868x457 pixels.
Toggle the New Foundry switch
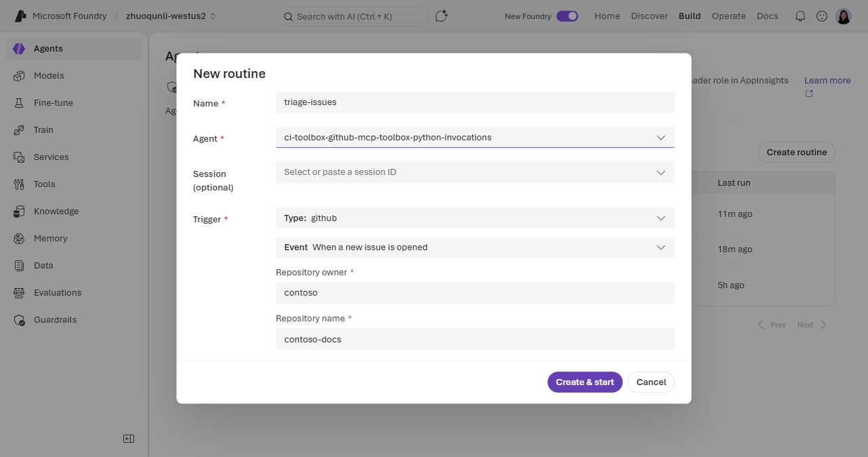(567, 16)
